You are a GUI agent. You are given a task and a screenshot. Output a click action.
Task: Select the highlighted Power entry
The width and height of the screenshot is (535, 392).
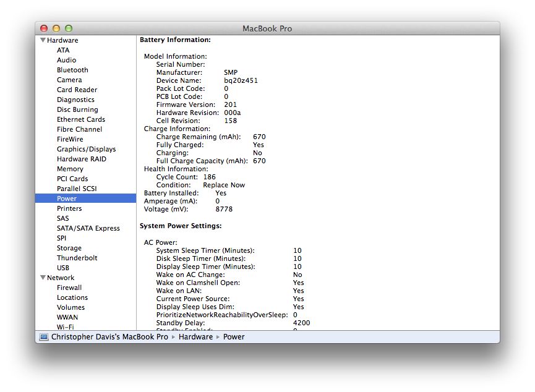(x=85, y=198)
